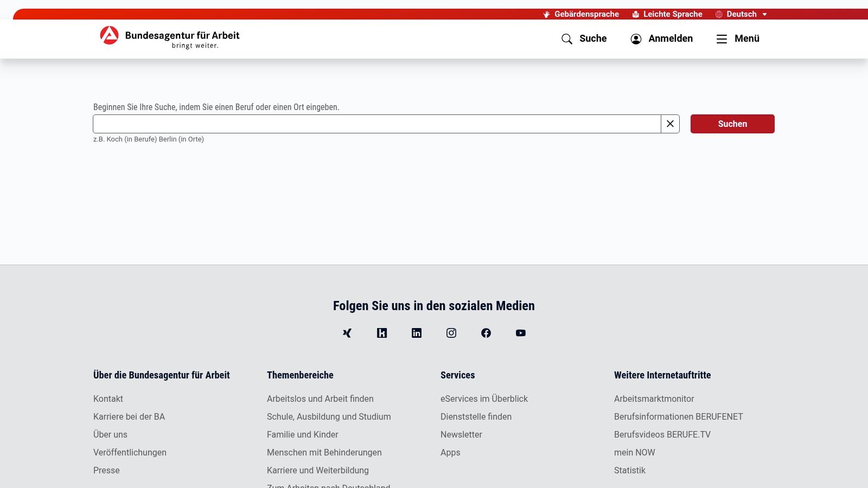The image size is (868, 488).
Task: Open the LinkedIn social media icon
Action: tap(417, 333)
